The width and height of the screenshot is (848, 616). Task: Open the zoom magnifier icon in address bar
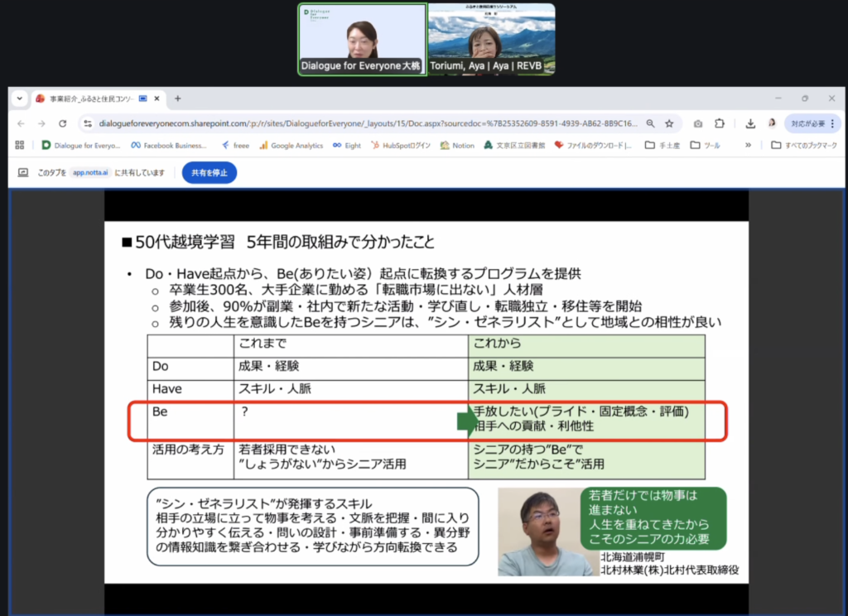[x=651, y=123]
